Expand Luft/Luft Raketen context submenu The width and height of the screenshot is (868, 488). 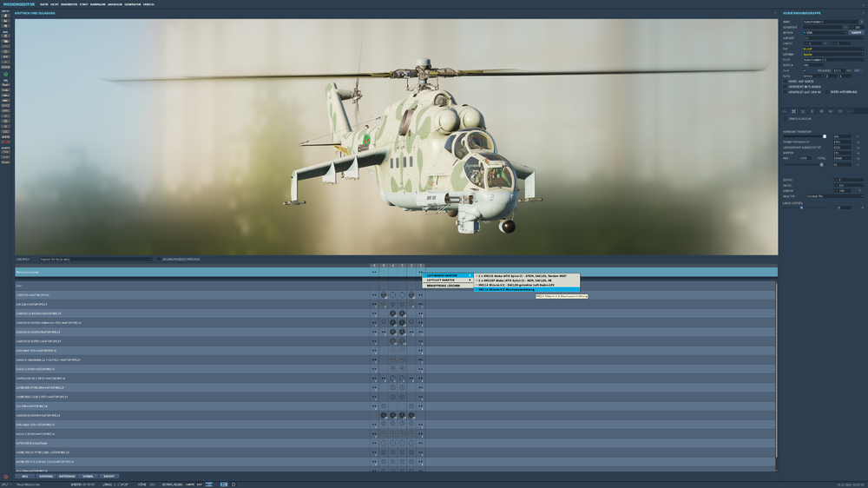click(449, 280)
